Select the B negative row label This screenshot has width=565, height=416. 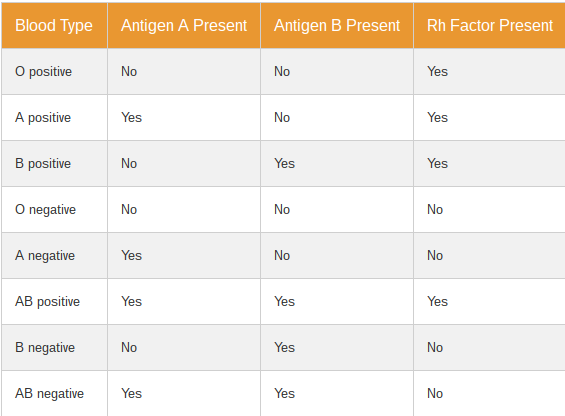(45, 348)
